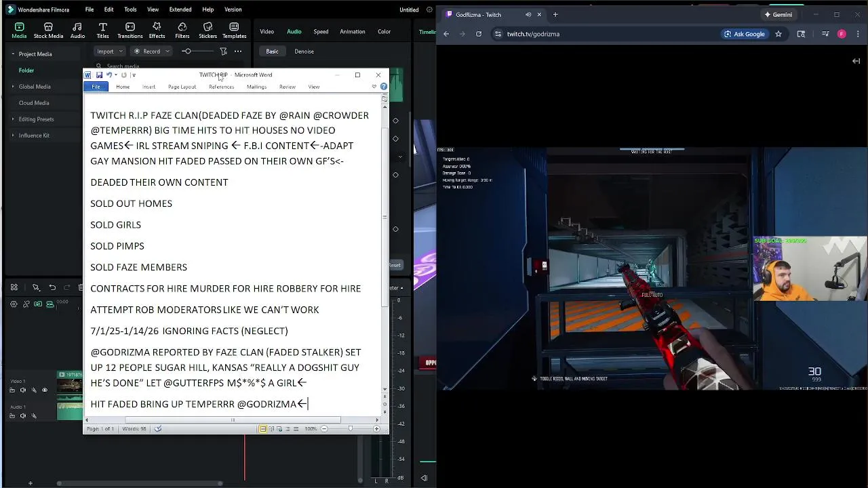Open Stock Media in Filmora toolbar
This screenshot has height=488, width=868.
coord(48,30)
